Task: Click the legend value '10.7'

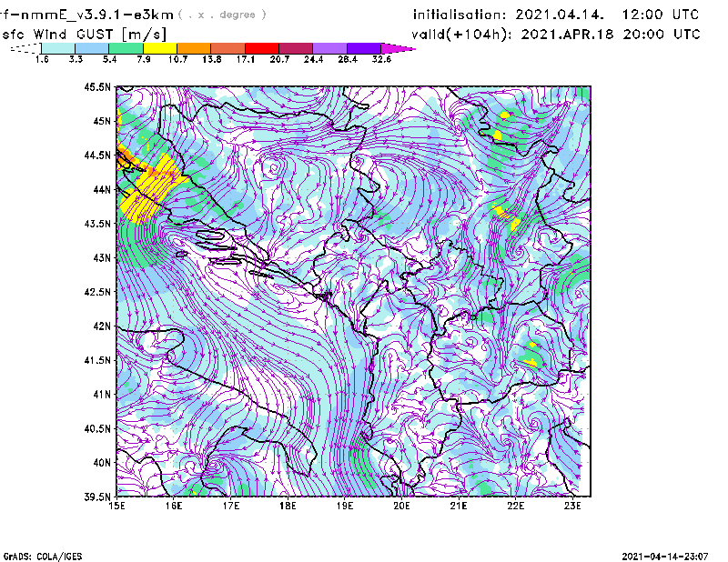Action: click(177, 59)
